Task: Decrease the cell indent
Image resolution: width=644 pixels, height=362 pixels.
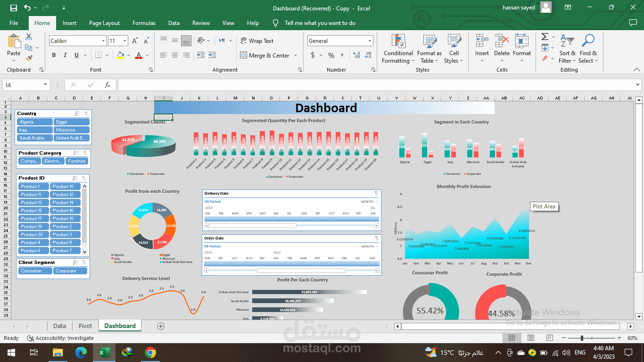Action: (201, 55)
